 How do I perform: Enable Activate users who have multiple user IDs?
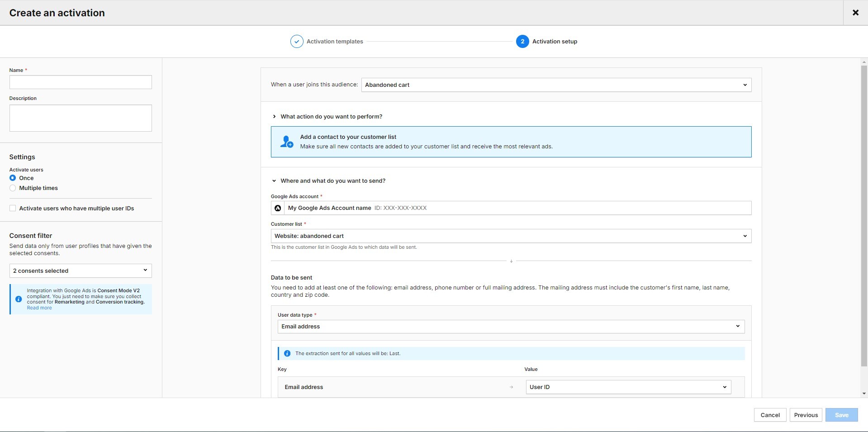12,208
